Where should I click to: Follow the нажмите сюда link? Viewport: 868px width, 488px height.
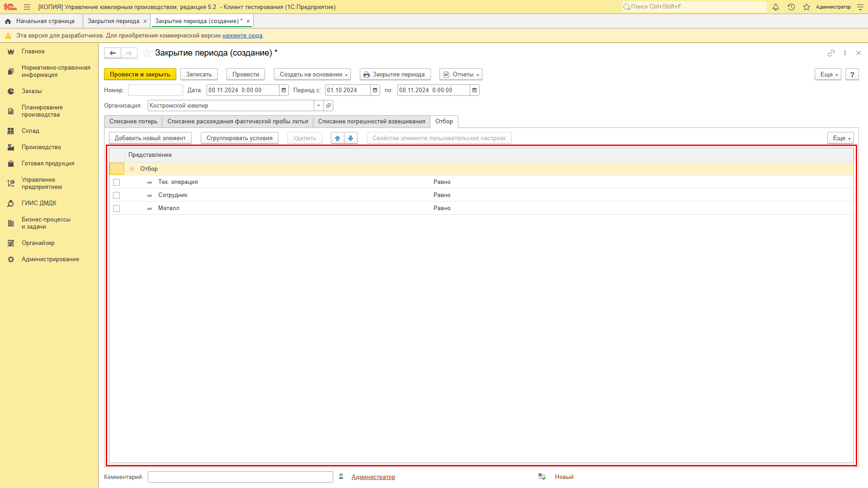[242, 36]
